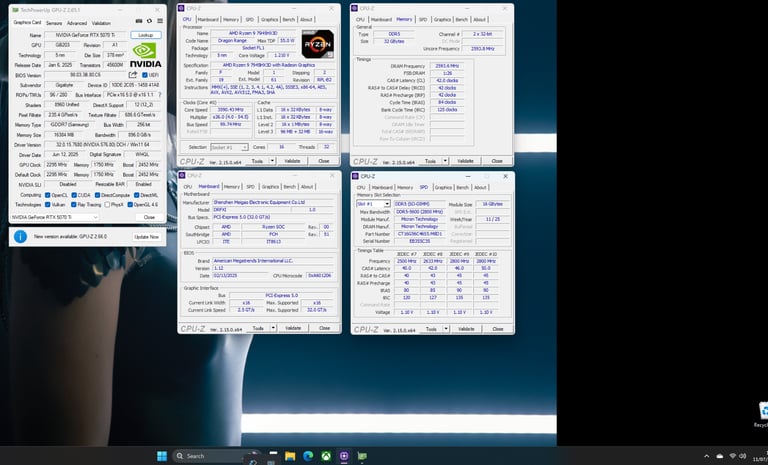Open the GPU-Z hamburger menu

coord(160,22)
